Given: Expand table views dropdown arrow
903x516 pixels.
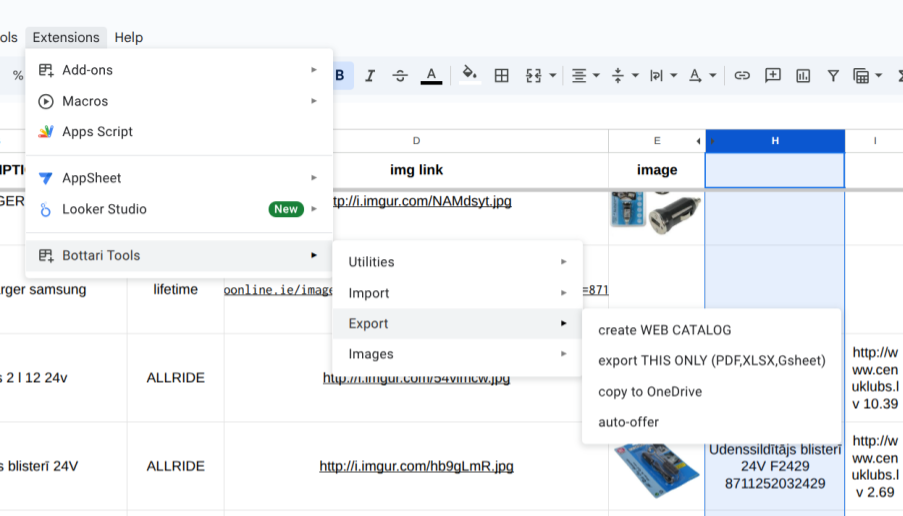Looking at the screenshot, I should pos(879,75).
